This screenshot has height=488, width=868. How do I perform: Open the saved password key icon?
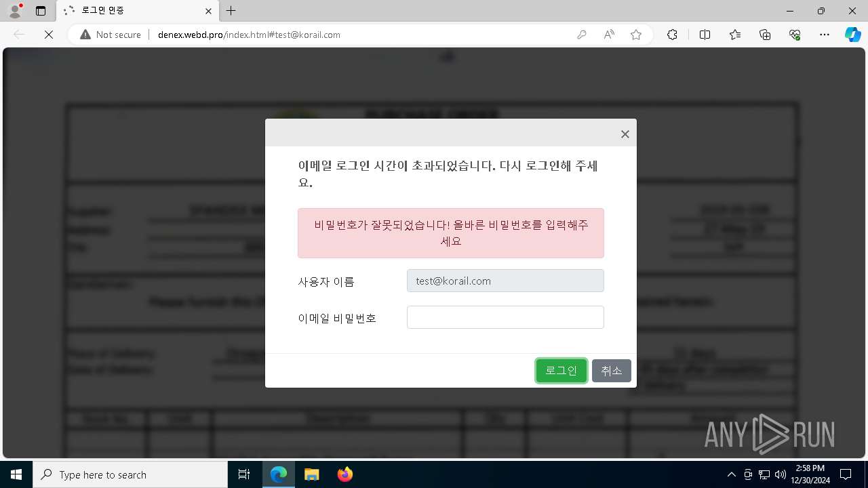coord(582,35)
